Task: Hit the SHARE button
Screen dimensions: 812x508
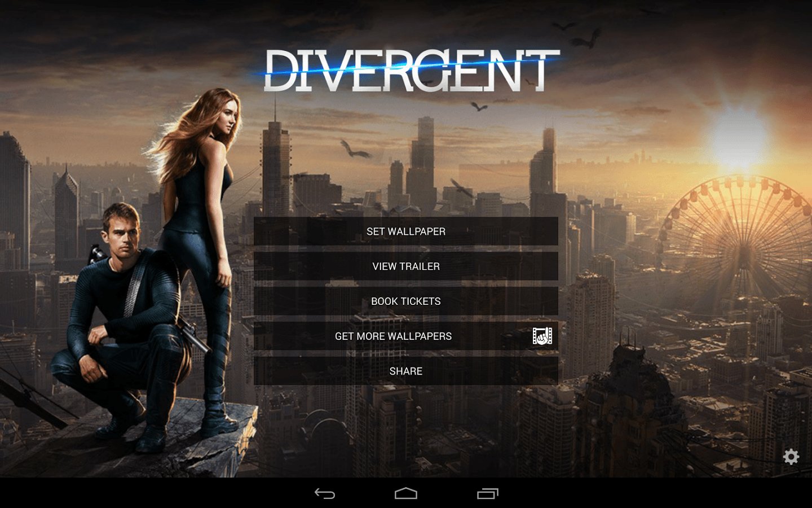Action: (x=405, y=371)
